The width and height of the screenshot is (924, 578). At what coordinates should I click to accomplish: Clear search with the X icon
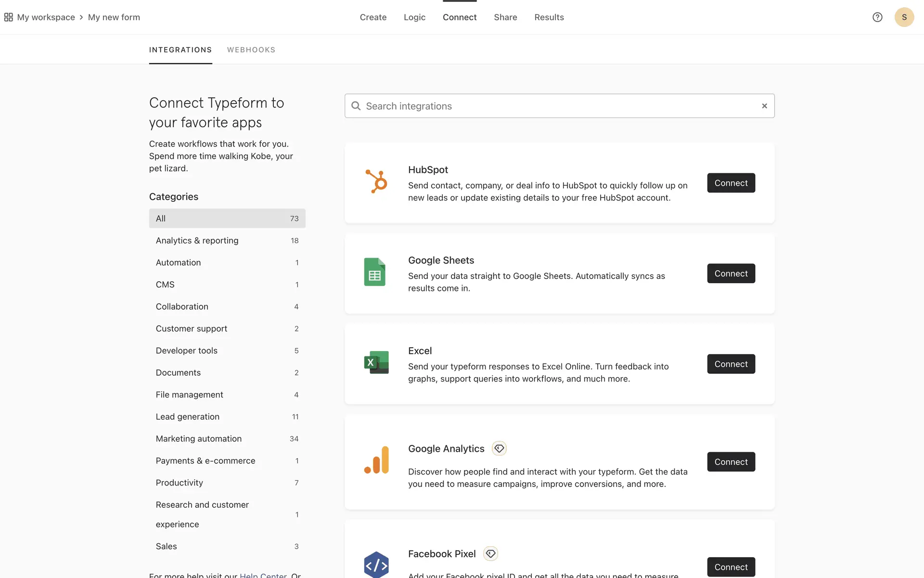764,106
